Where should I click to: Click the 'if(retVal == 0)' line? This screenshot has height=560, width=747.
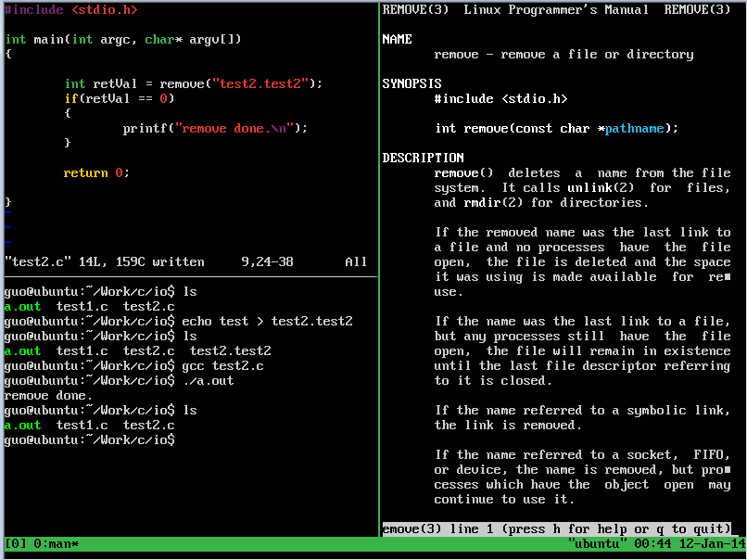tap(120, 98)
